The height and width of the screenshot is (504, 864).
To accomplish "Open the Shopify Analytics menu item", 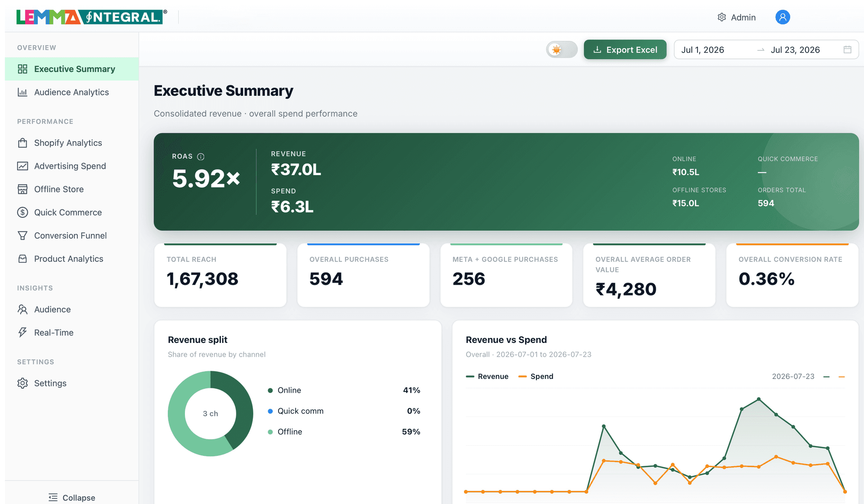I will coord(72,143).
